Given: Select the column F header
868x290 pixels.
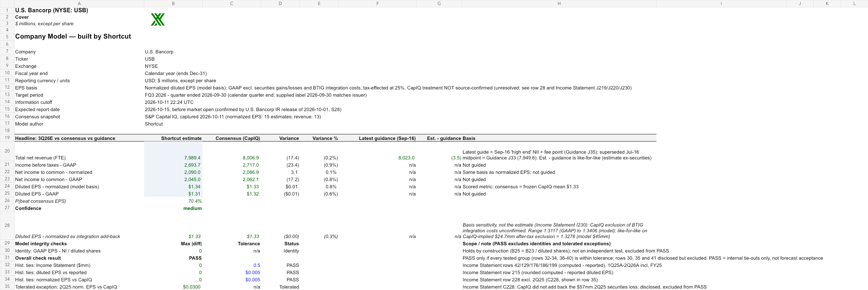Looking at the screenshot, I should (378, 3).
